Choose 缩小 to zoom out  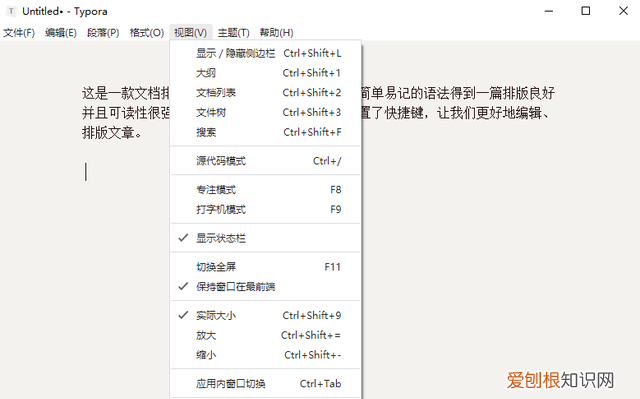[x=265, y=355]
